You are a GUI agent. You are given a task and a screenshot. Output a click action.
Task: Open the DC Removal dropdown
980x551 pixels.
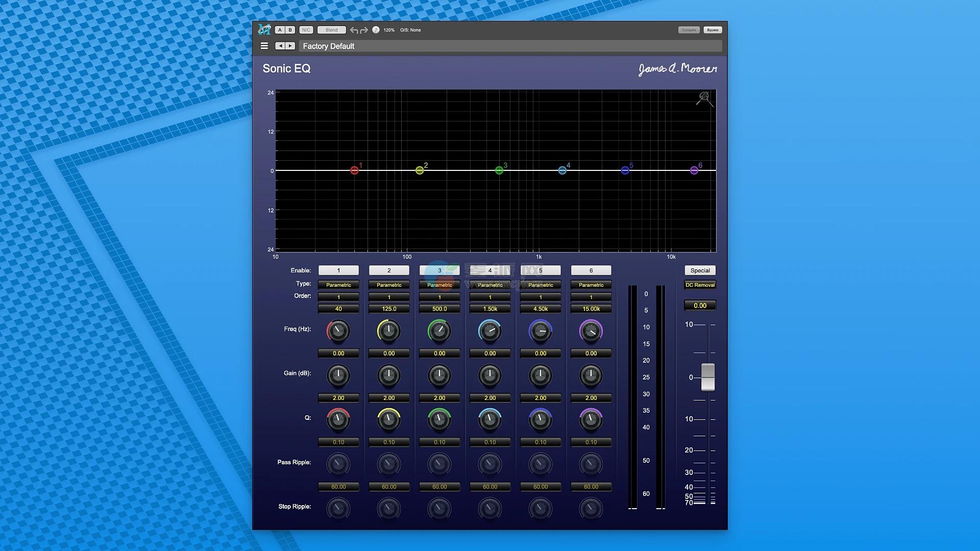[x=700, y=285]
